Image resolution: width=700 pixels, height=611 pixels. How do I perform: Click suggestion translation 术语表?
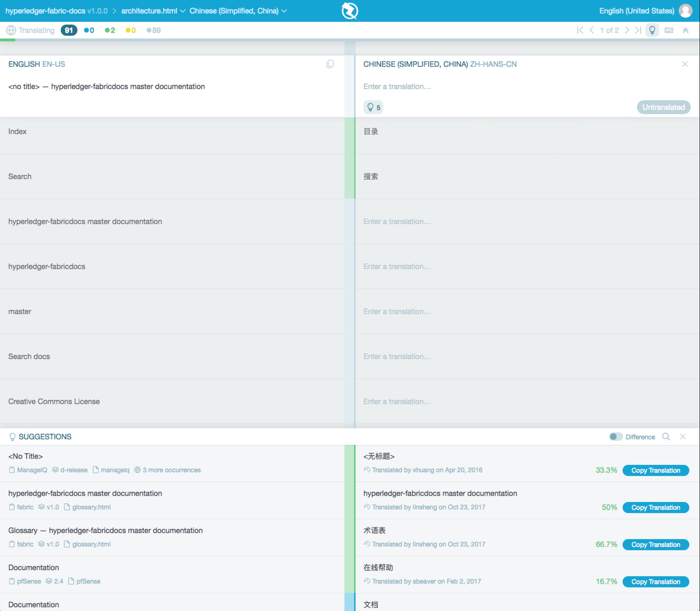[374, 531]
